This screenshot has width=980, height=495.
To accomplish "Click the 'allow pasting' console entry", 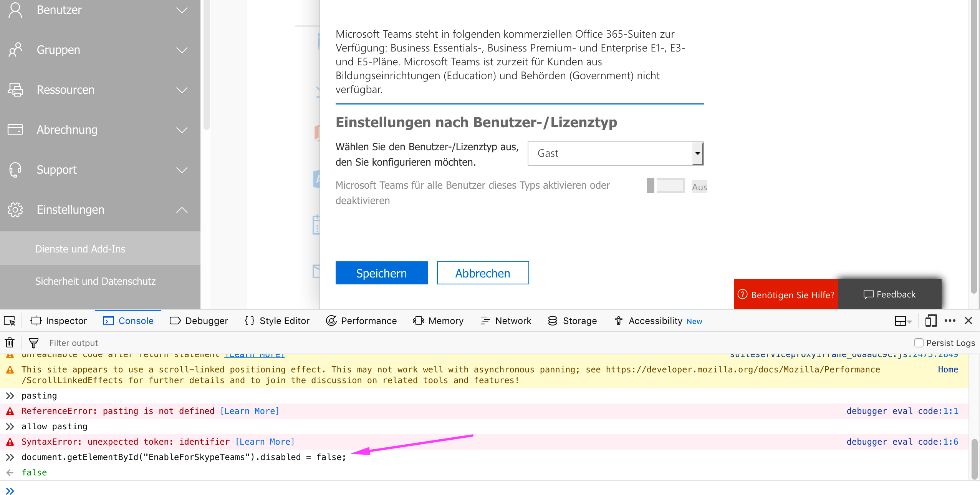I will 54,427.
